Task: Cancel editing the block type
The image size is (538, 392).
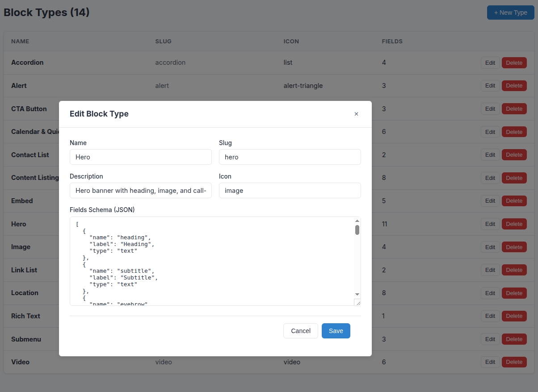Action: pos(300,331)
